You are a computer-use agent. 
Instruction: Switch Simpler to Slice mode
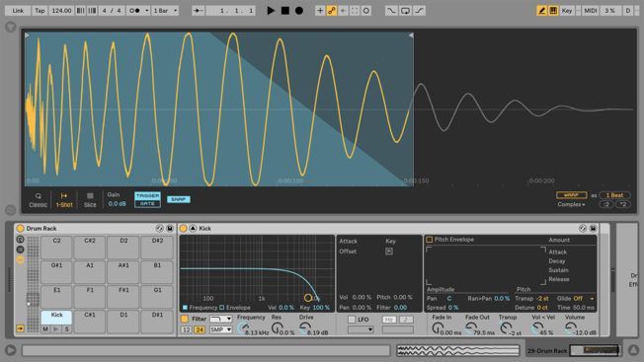tap(90, 200)
